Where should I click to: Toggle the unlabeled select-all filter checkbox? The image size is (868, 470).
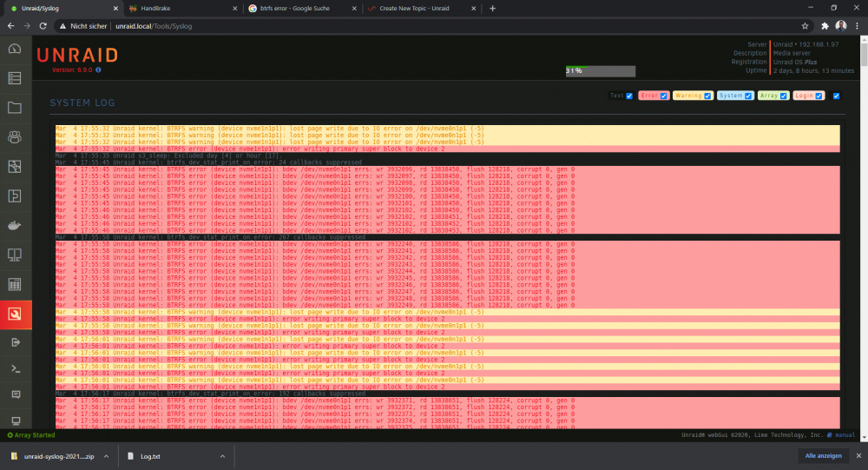[836, 96]
